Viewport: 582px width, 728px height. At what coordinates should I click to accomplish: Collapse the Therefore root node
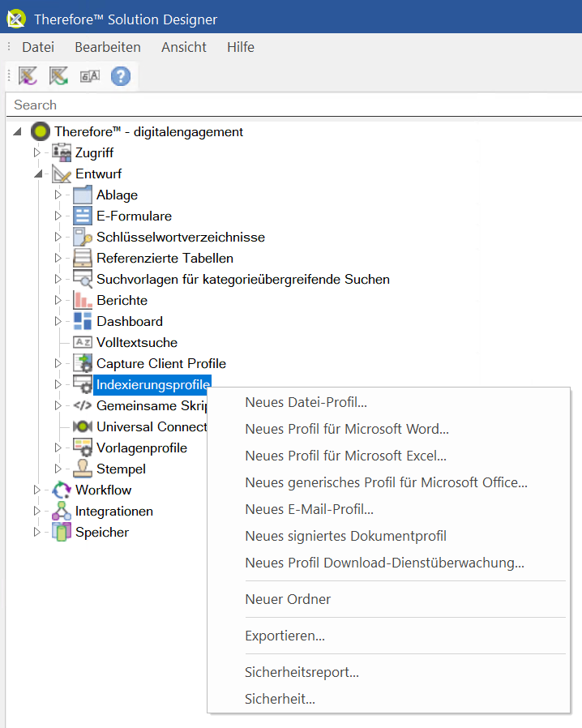pos(17,132)
